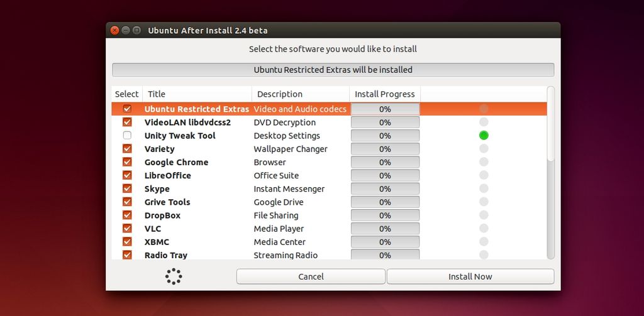The width and height of the screenshot is (644, 316).
Task: Click the grey status dot for Skype
Action: tap(484, 188)
